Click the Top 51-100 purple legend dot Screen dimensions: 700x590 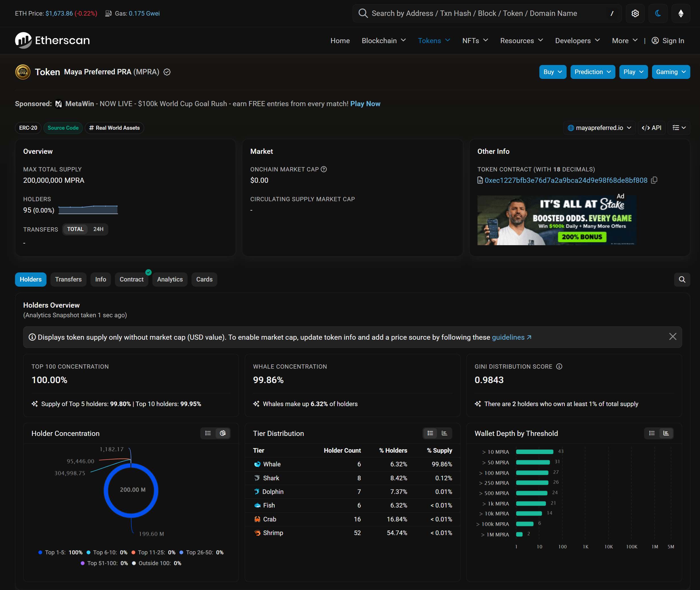point(82,563)
